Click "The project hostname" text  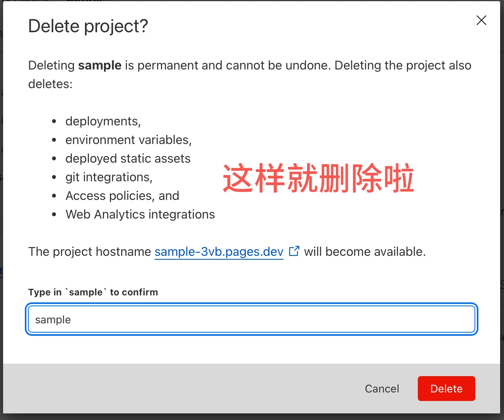89,252
